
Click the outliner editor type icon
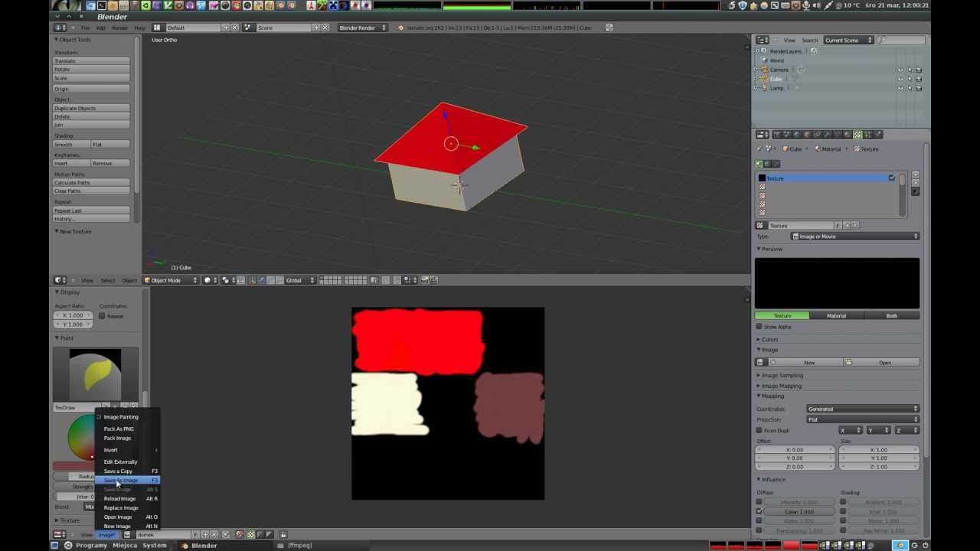coord(763,40)
